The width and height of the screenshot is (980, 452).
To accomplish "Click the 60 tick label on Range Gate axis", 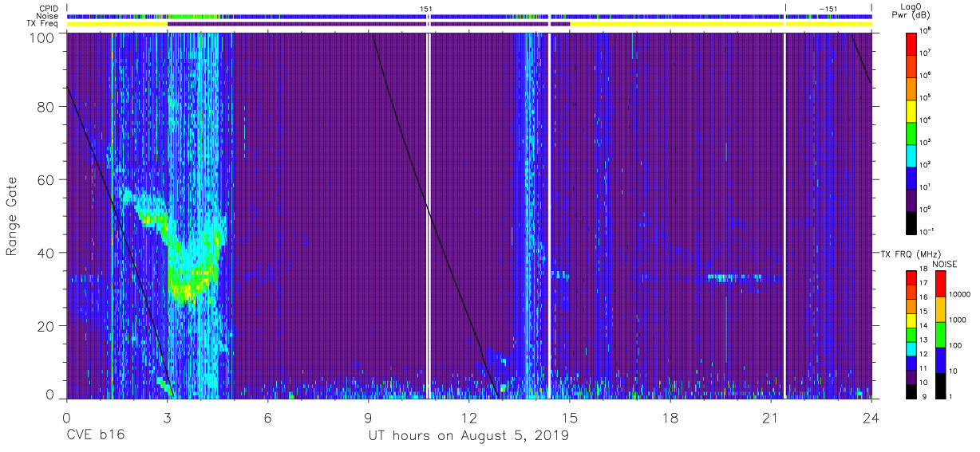I will pos(45,179).
